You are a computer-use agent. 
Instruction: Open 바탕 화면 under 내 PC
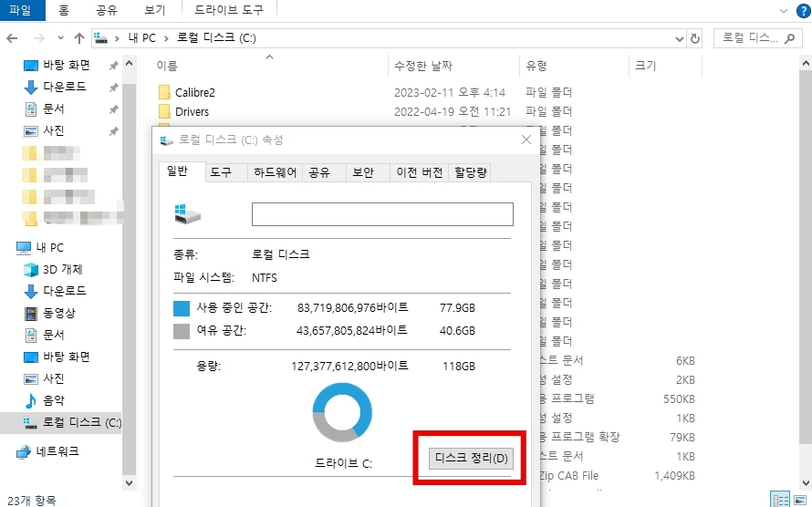click(66, 357)
